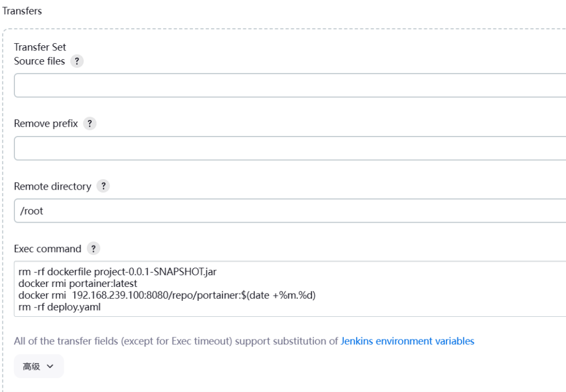Image resolution: width=566 pixels, height=392 pixels.
Task: View help for Exec command
Action: click(x=93, y=249)
